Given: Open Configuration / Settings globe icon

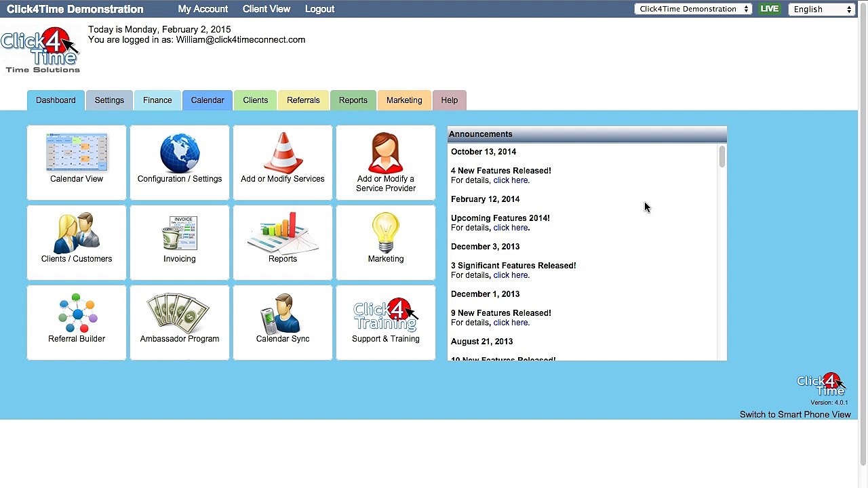Looking at the screenshot, I should coord(180,152).
